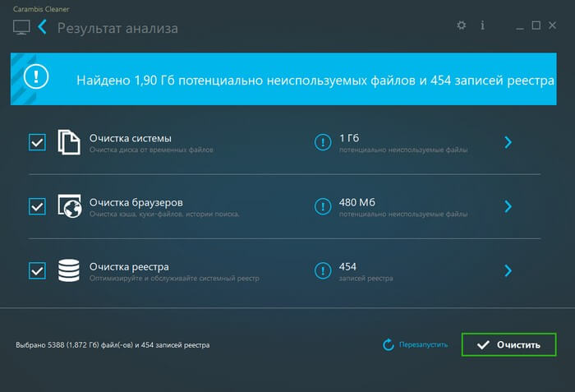Expand details arrow for Очистка браузеров
The image size is (575, 392).
click(x=508, y=206)
